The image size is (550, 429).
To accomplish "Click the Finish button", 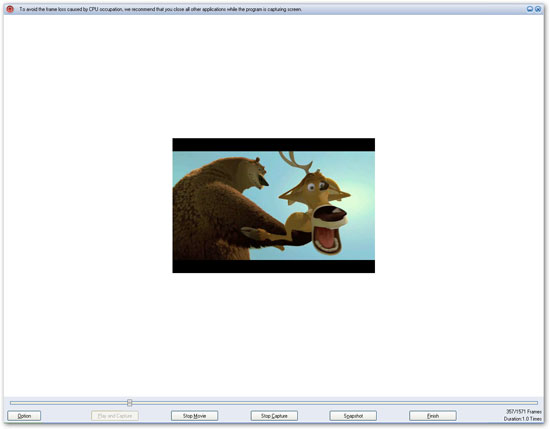I will (433, 416).
